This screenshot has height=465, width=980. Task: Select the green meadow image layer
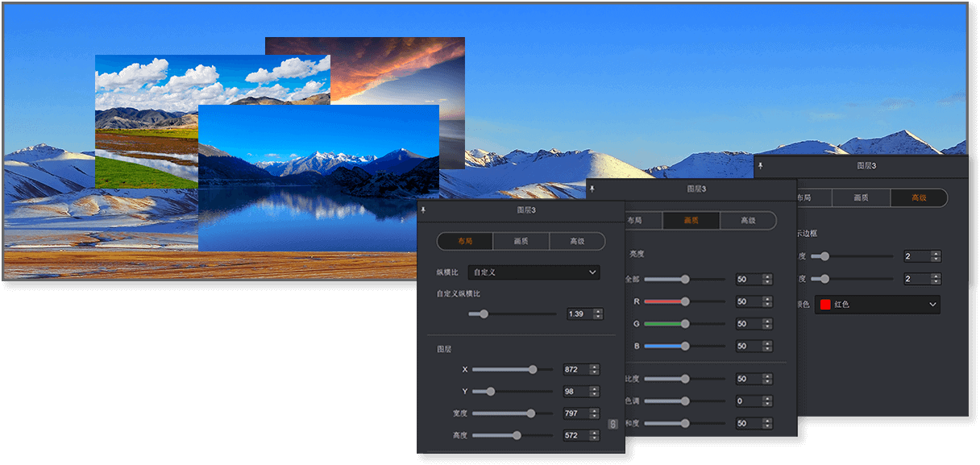point(146,121)
